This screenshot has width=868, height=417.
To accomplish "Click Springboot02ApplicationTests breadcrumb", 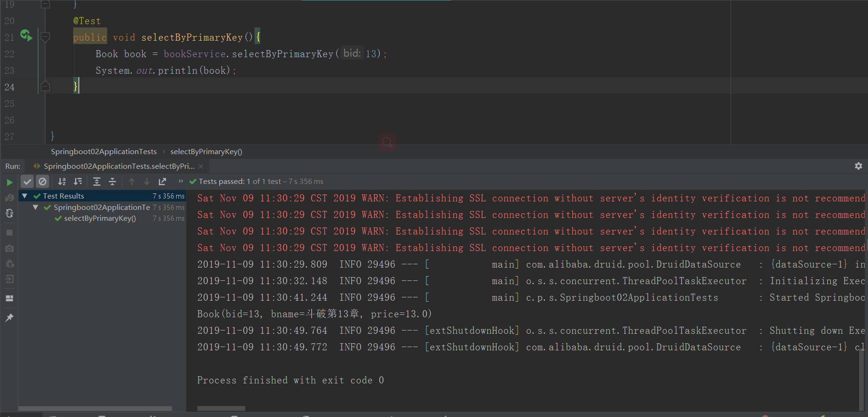I will pyautogui.click(x=104, y=152).
